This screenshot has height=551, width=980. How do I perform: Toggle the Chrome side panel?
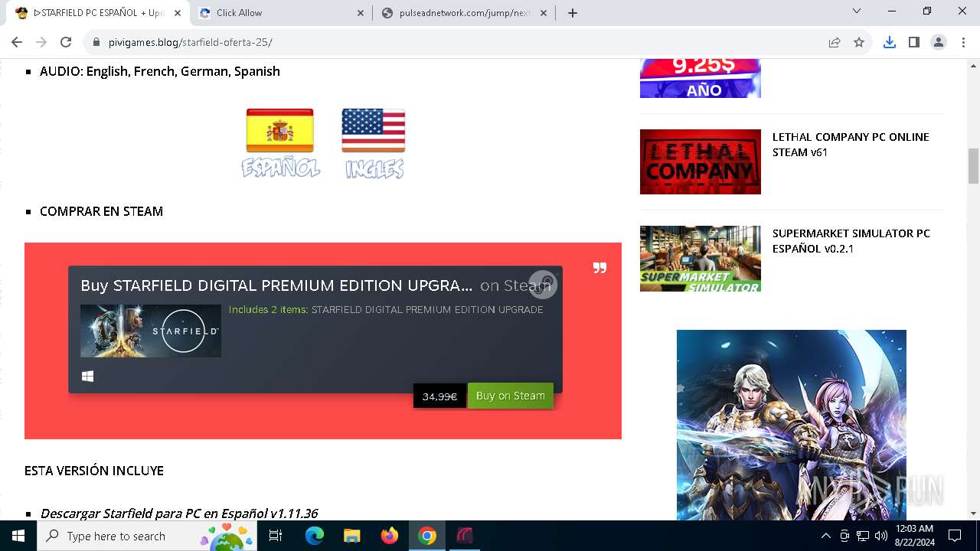coord(913,42)
